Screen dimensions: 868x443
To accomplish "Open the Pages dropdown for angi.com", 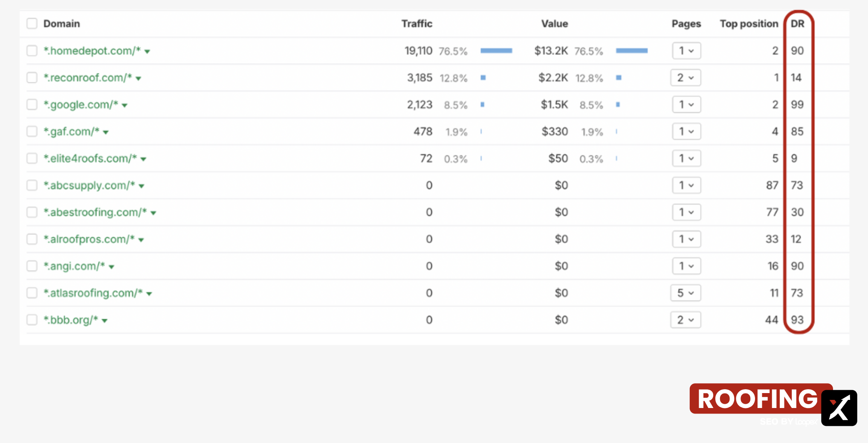I will pyautogui.click(x=686, y=266).
